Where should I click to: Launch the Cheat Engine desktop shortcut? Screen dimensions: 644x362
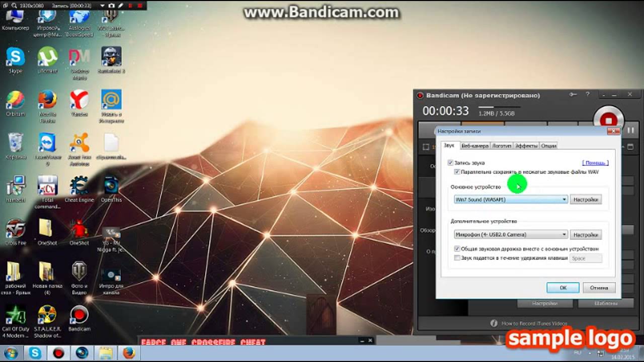point(79,189)
